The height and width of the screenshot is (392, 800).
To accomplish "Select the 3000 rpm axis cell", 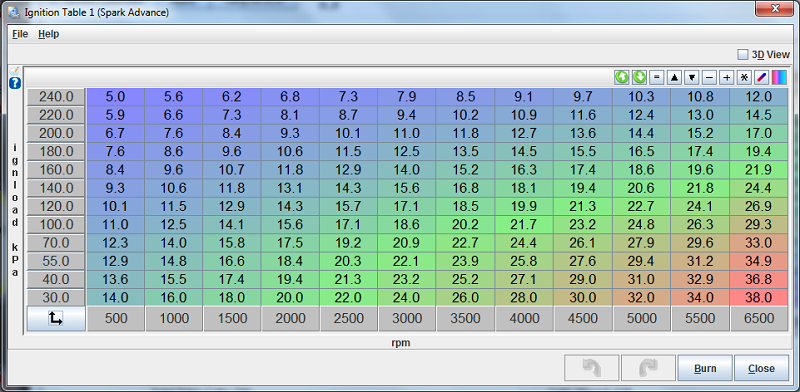I will [x=408, y=319].
